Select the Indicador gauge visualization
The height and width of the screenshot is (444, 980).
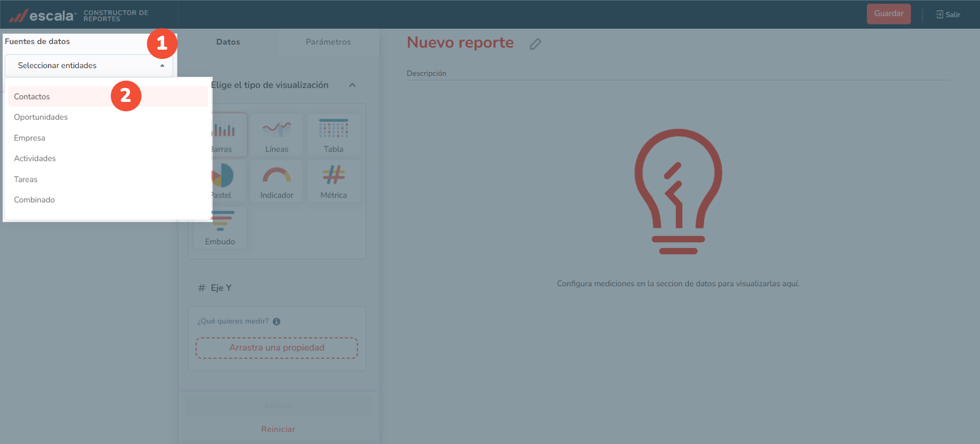click(277, 181)
